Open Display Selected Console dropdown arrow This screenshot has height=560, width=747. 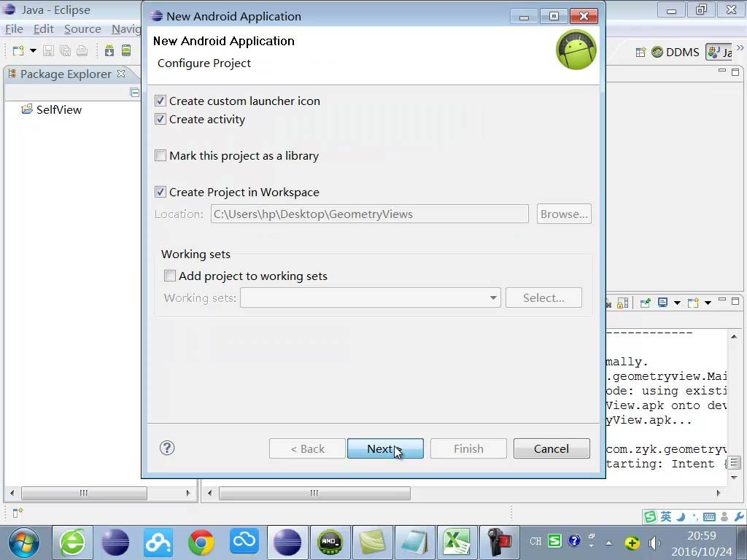pyautogui.click(x=677, y=303)
